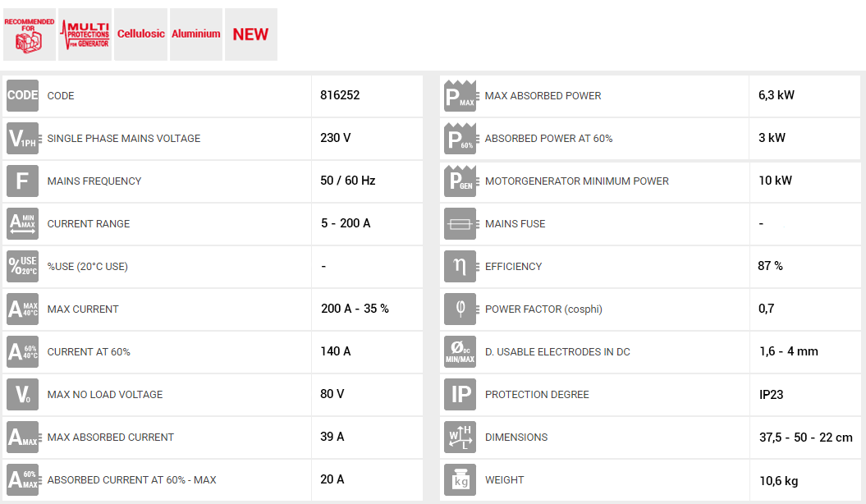Select the Cellulosic badge

click(140, 34)
